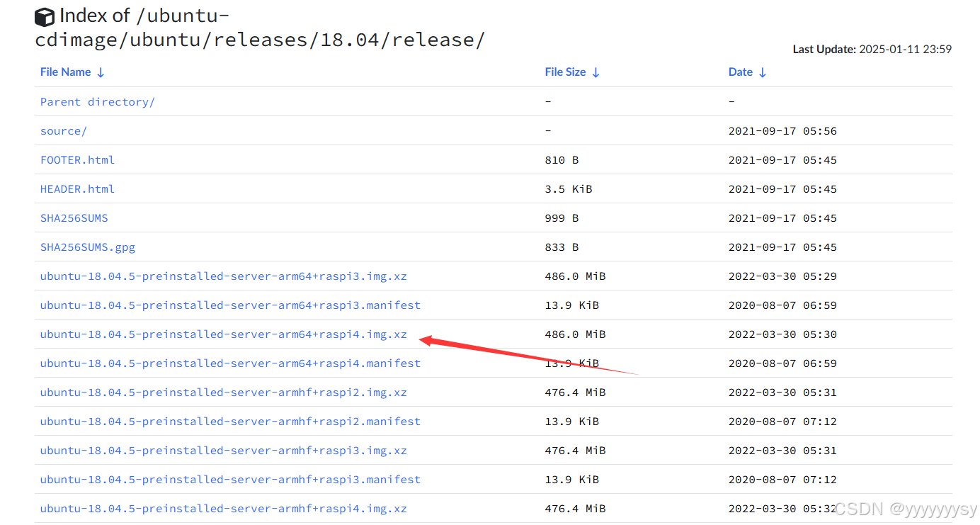
Task: Select the Last Update timestamp text
Action: click(x=872, y=50)
